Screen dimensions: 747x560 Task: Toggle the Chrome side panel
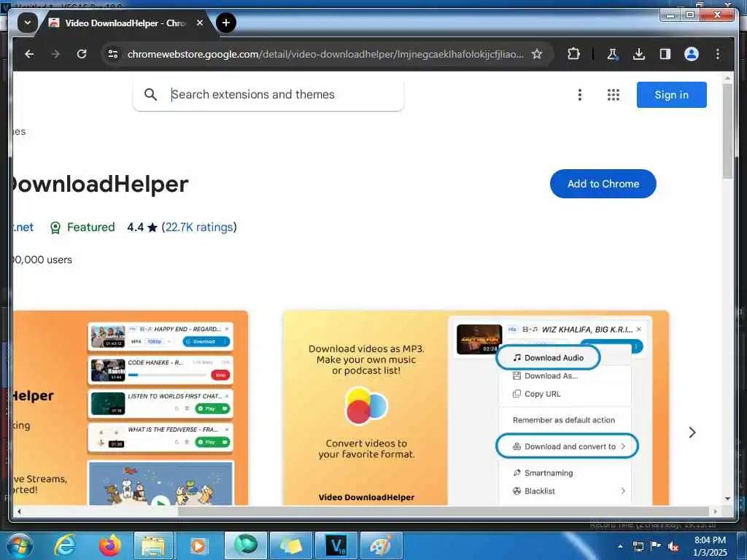[x=665, y=54]
